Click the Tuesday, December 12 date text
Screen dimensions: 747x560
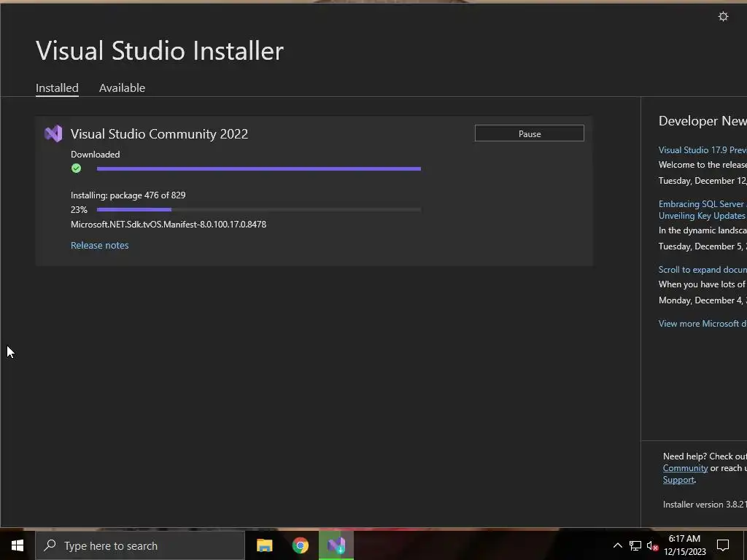tap(703, 181)
